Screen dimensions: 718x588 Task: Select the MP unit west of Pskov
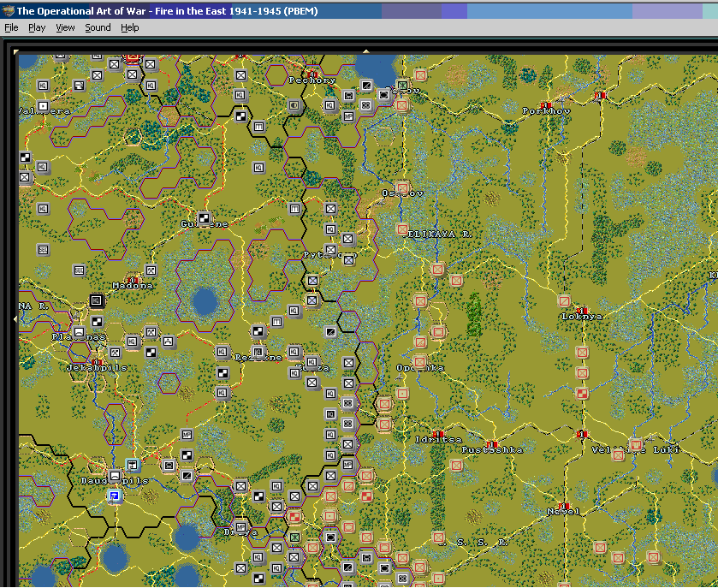(348, 116)
